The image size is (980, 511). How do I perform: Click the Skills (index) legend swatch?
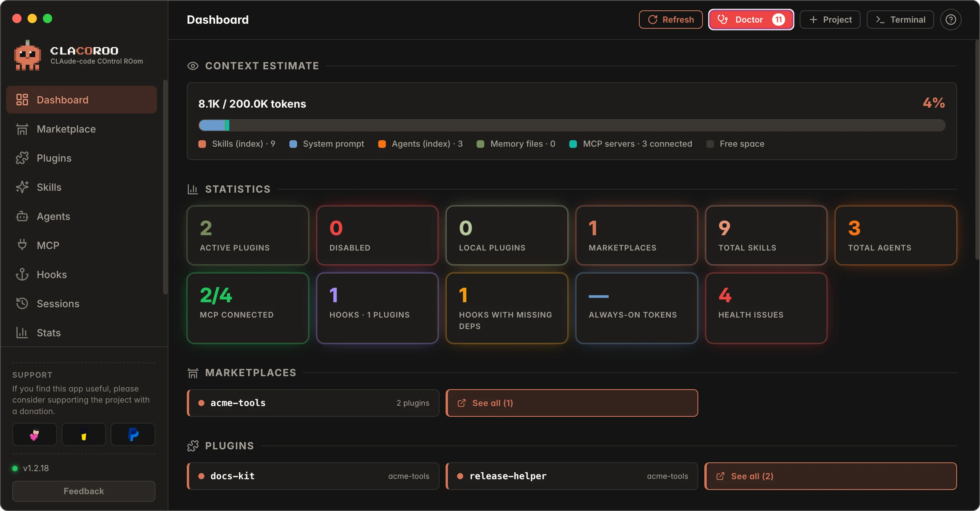click(x=202, y=144)
